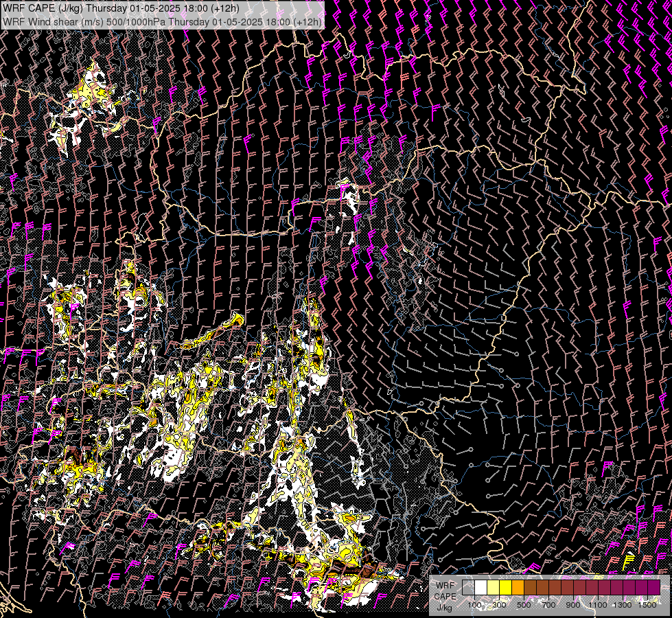
Task: Click the legend value 100
Action: [x=474, y=605]
